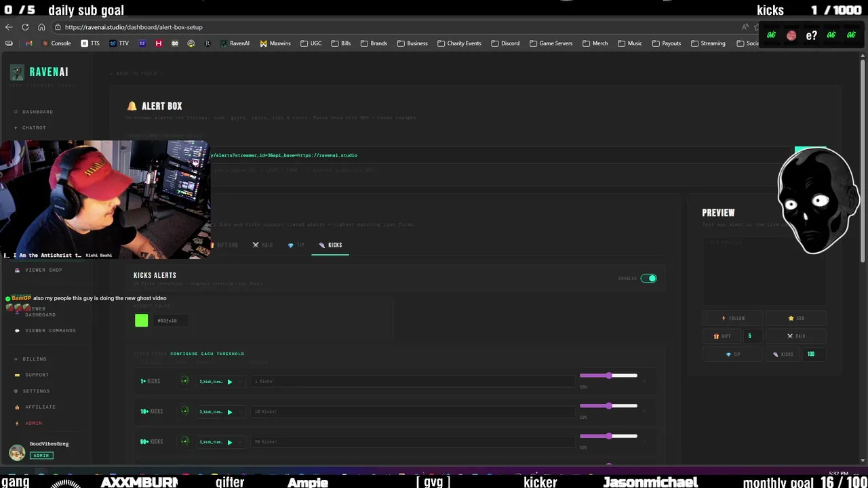This screenshot has width=868, height=488.
Task: Click the 1 Kicks! message field
Action: [x=412, y=382]
